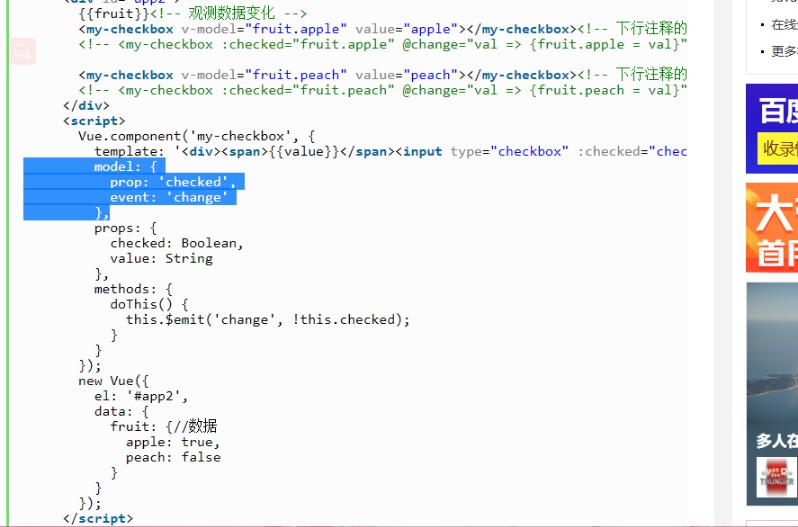Image resolution: width=798 pixels, height=527 pixels.
Task: Click the 'props: {' code line
Action: 125,228
